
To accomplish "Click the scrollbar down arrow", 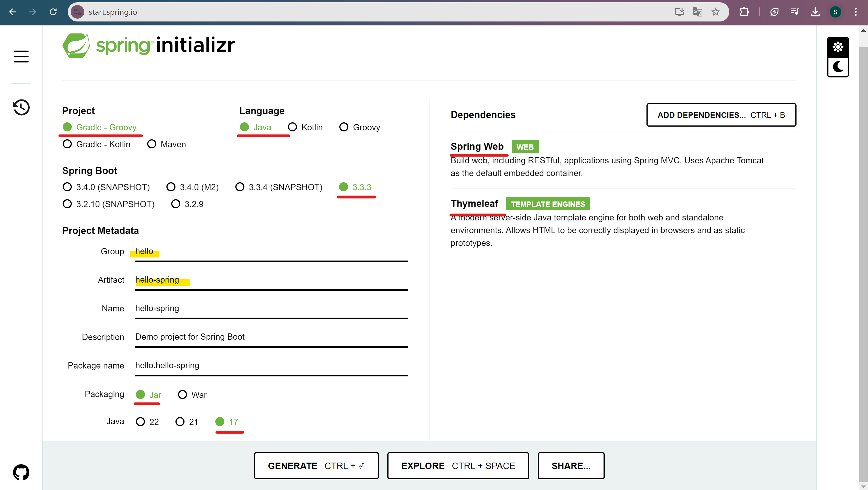I will point(863,486).
